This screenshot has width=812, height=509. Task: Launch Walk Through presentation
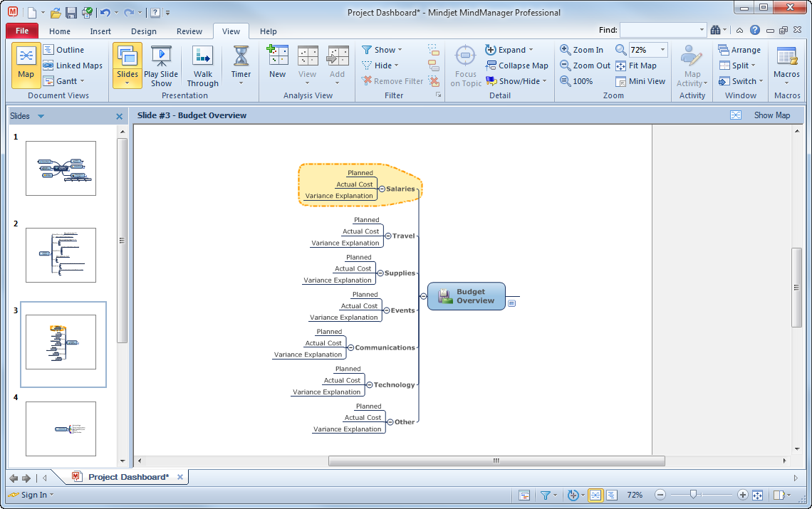[202, 65]
